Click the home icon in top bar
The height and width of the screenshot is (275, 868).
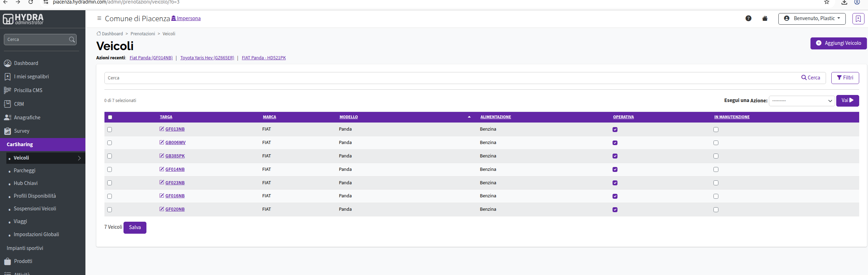765,18
